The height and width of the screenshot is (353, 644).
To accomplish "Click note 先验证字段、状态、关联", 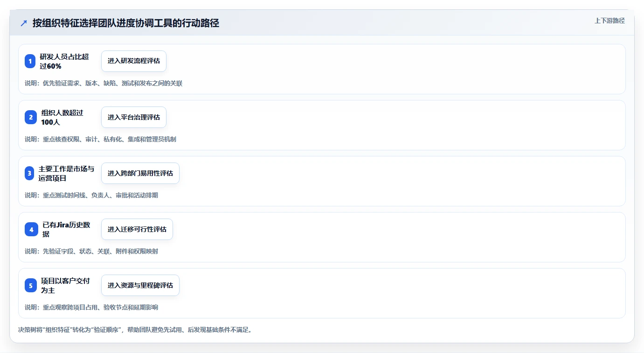I will tap(91, 251).
